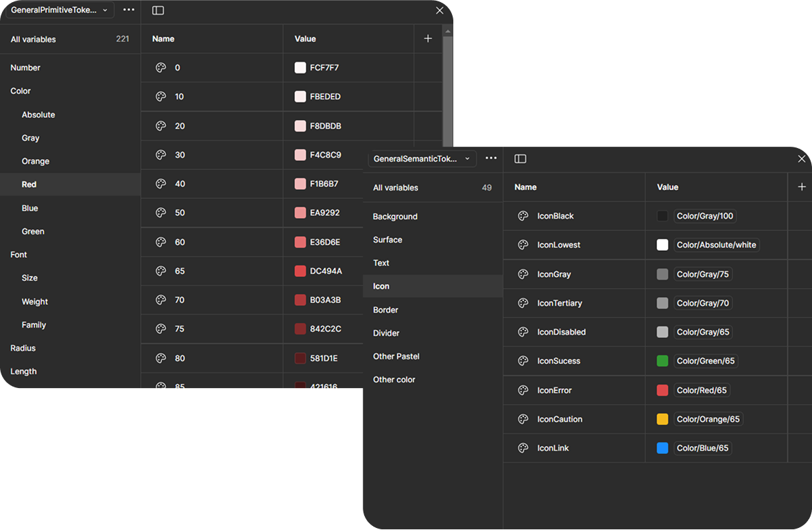Select All variables in the semantic tokens panel
This screenshot has width=812, height=530.
coord(396,188)
